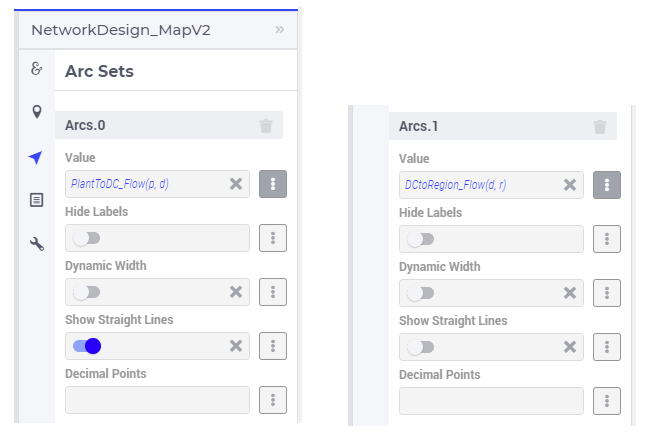The width and height of the screenshot is (647, 436).
Task: Enable Show Straight Lines for Arcs.1
Action: [420, 347]
